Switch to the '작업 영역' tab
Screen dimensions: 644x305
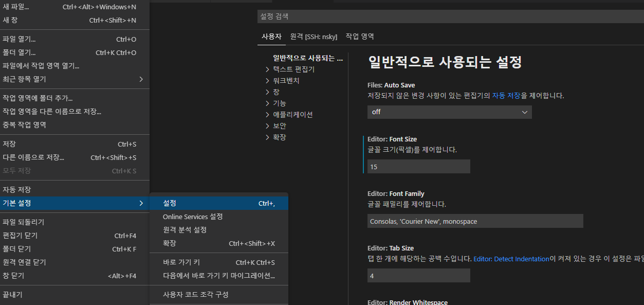pos(360,37)
